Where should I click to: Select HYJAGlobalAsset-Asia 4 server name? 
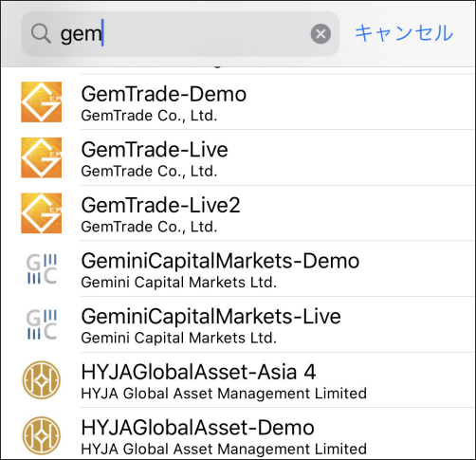(198, 372)
